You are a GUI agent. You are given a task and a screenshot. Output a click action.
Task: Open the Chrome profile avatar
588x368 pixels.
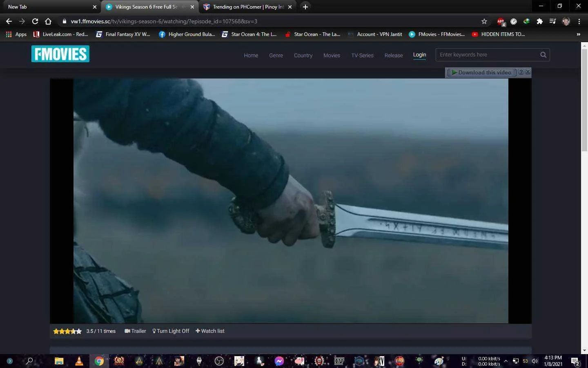(566, 21)
